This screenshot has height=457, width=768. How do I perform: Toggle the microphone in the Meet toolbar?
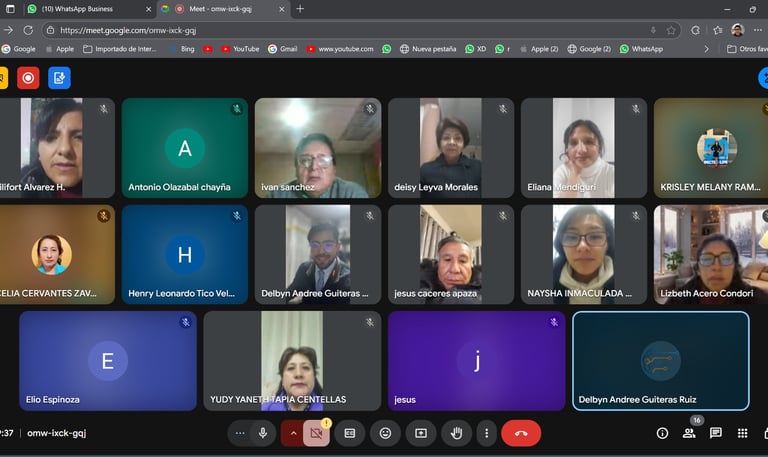pyautogui.click(x=263, y=433)
